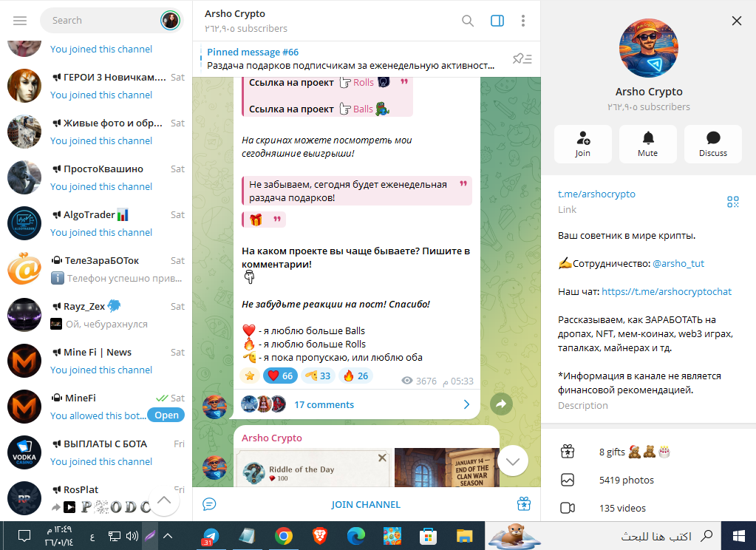
Task: Expand comments via the arrow chevron
Action: (x=466, y=404)
